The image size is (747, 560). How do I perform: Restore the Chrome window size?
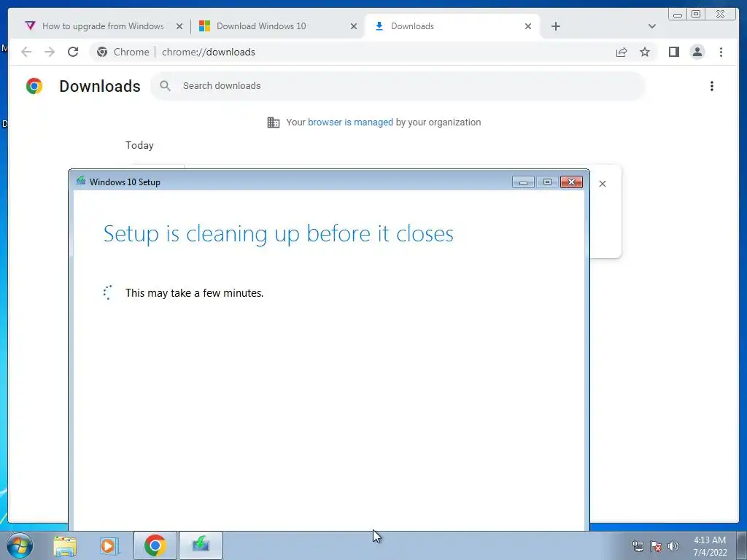[x=696, y=14]
